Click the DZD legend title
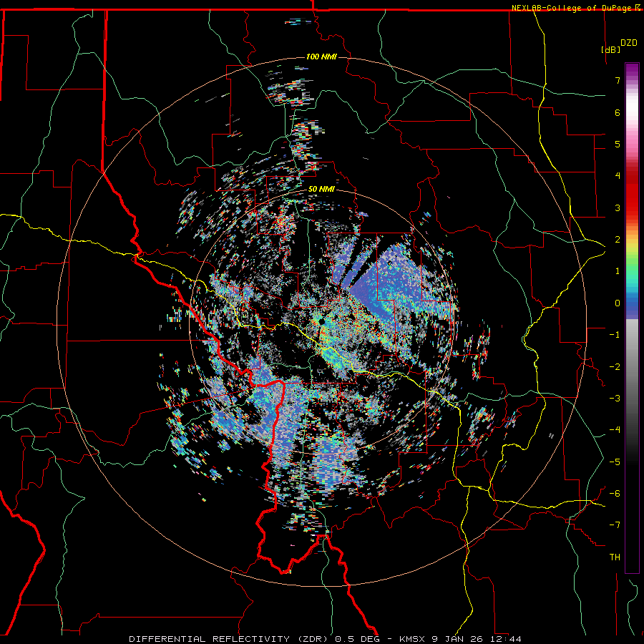The image size is (644, 644). click(629, 43)
